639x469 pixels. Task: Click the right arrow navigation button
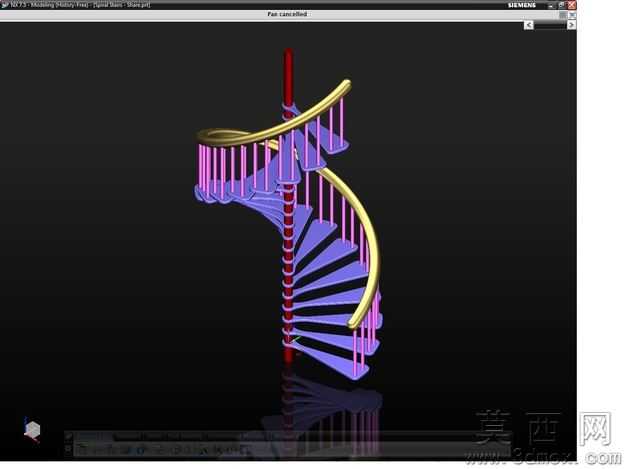571,25
